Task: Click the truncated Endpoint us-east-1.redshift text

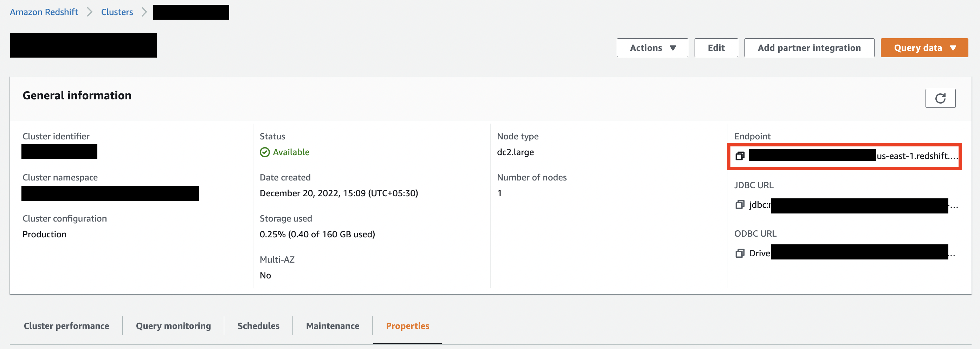Action: [x=917, y=156]
